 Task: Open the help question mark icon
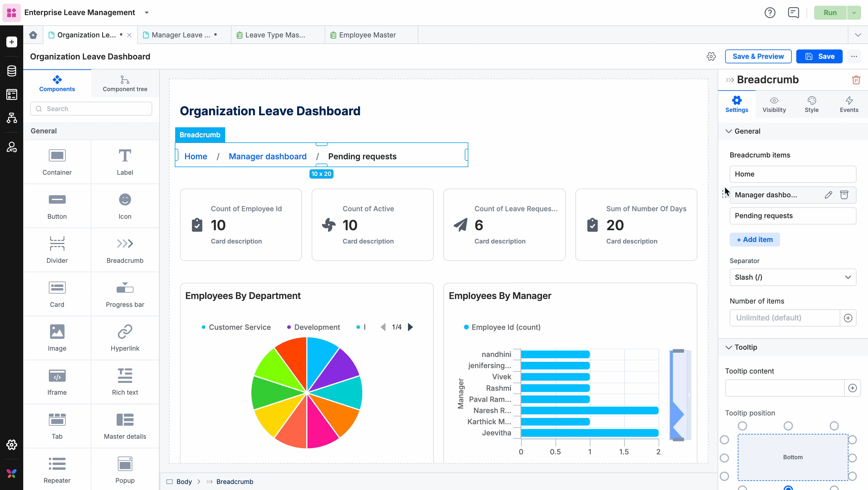(770, 13)
